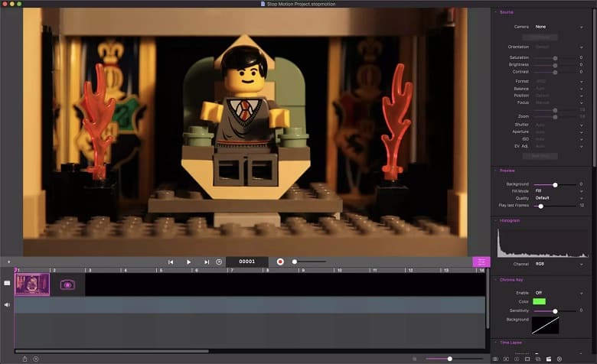Click the horizontal timeline scrollbar
The height and width of the screenshot is (364, 597).
(112, 351)
